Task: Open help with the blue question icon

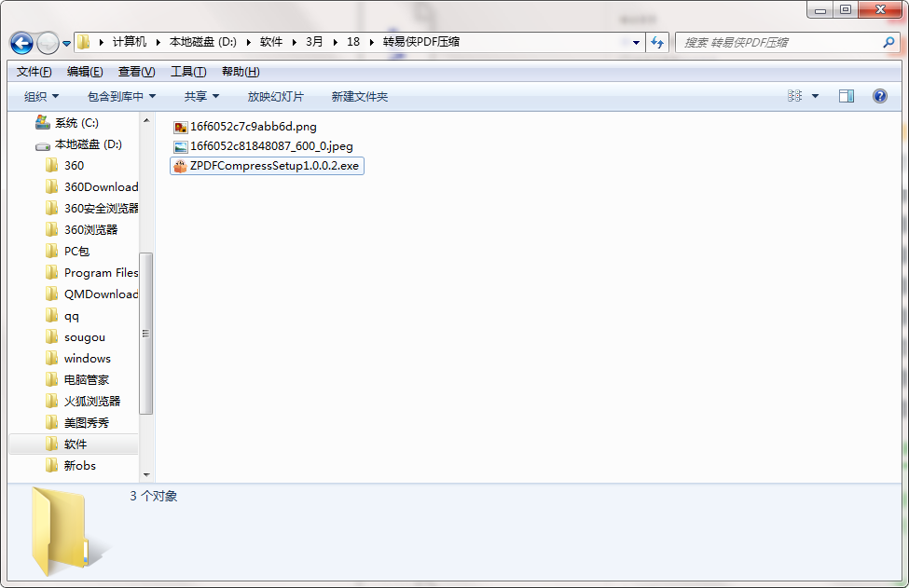Action: click(x=880, y=96)
